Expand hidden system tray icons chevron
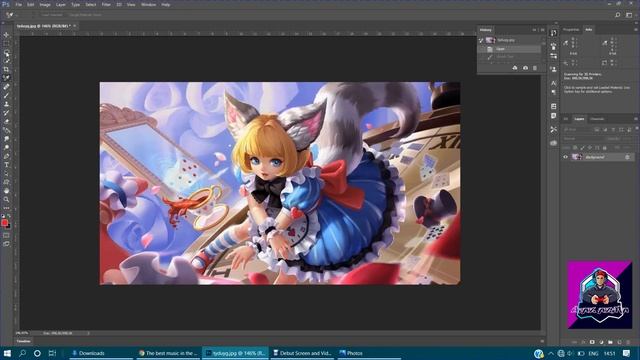Screen dimensions: 640x360 (x=551, y=353)
